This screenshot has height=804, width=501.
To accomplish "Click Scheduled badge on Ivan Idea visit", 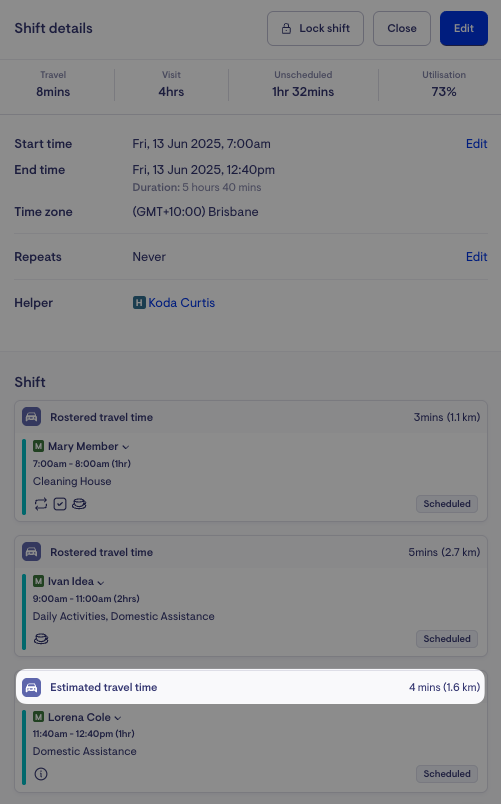I will pyautogui.click(x=447, y=639).
